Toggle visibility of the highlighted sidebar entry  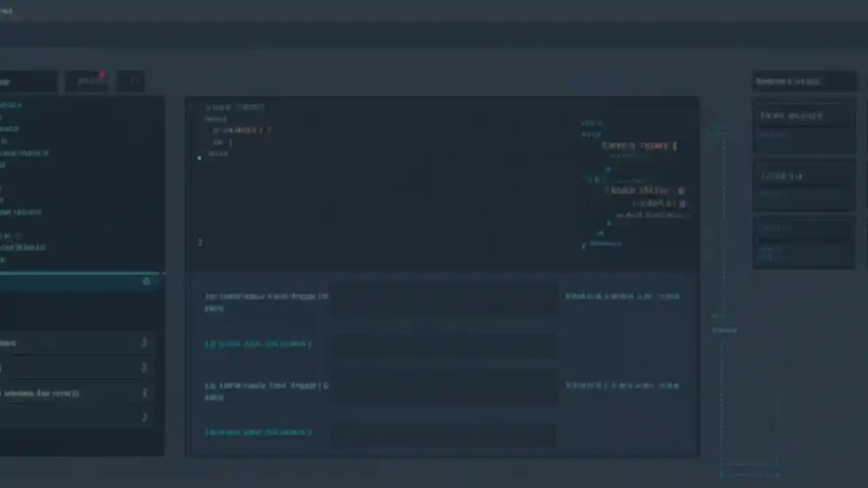146,281
